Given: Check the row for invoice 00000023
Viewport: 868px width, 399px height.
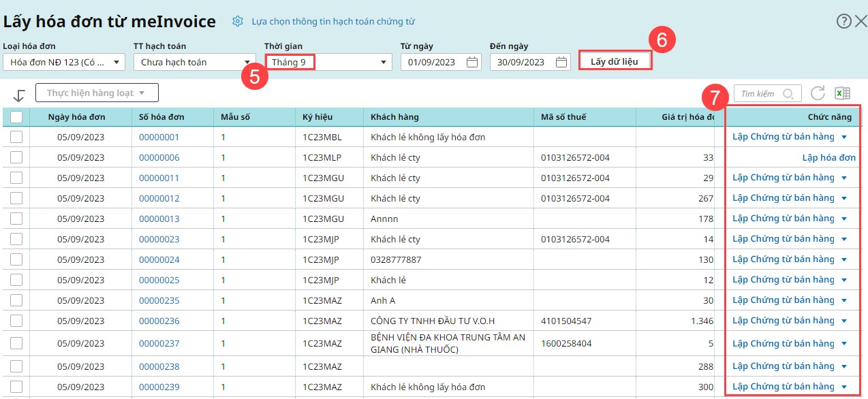Looking at the screenshot, I should (16, 239).
